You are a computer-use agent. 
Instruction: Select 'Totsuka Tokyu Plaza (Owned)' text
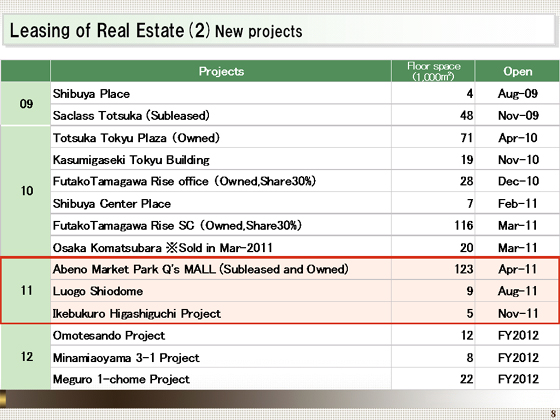pos(136,138)
